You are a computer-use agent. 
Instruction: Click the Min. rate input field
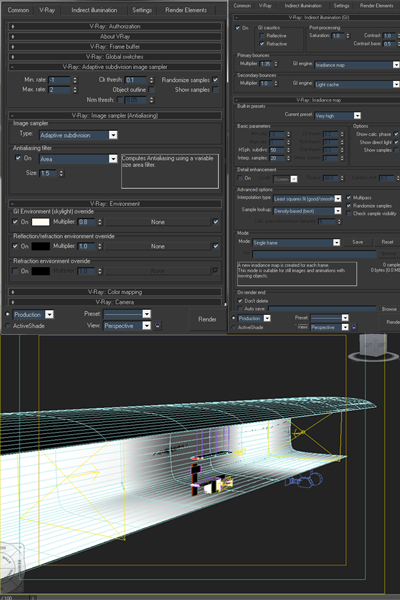tap(59, 80)
